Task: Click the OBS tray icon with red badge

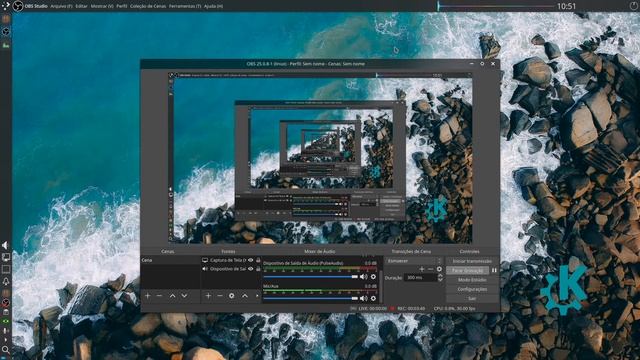Action: tap(6, 303)
